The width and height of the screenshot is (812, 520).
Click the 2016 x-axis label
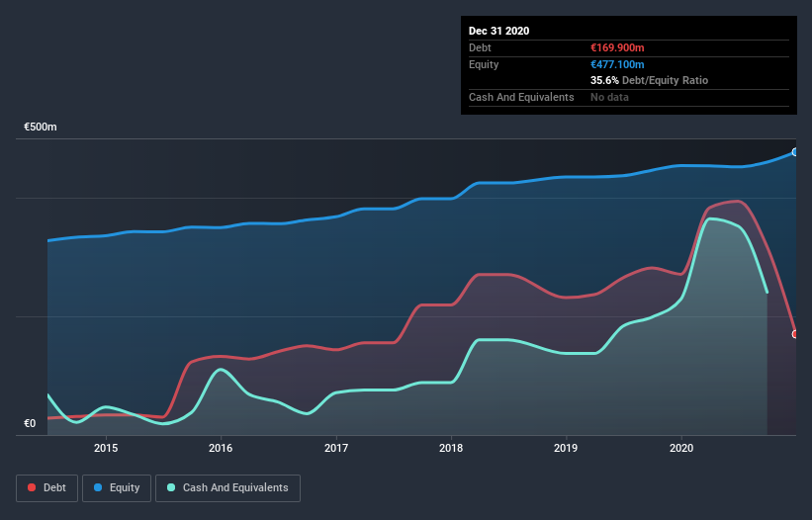[x=221, y=448]
